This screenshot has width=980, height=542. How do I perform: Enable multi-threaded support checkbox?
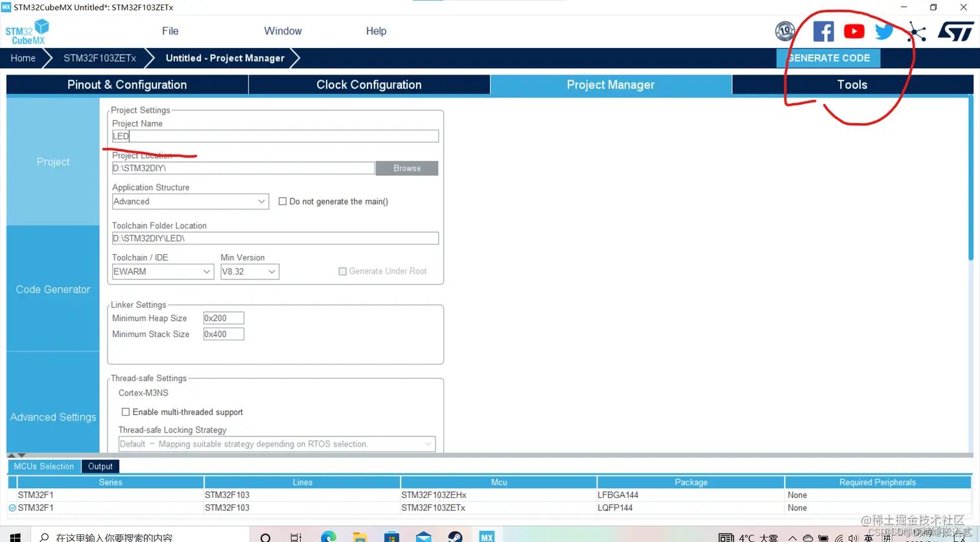coord(126,412)
